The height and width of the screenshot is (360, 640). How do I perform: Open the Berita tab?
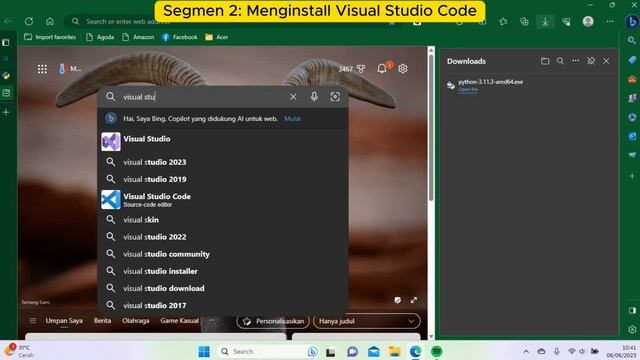(x=102, y=321)
